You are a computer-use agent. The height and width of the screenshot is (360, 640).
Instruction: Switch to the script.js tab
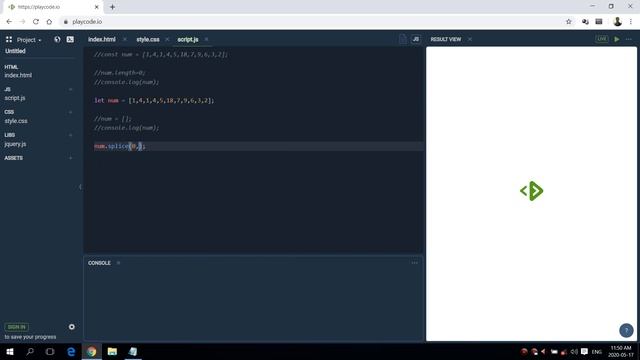pos(188,39)
